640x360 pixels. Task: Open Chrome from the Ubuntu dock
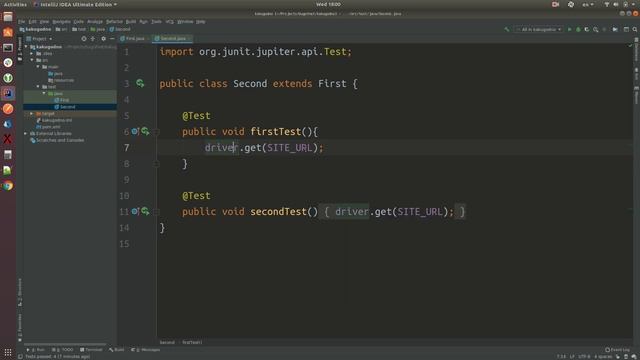pyautogui.click(x=8, y=186)
